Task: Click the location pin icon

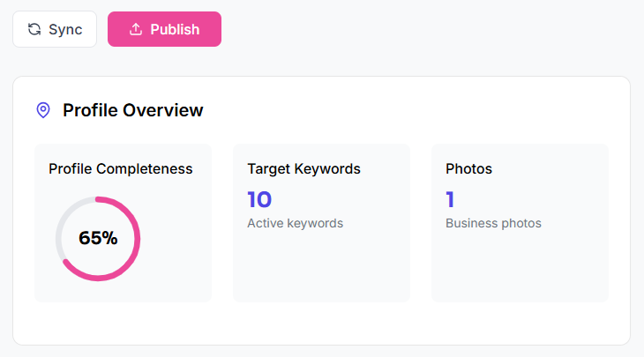Action: [x=43, y=110]
